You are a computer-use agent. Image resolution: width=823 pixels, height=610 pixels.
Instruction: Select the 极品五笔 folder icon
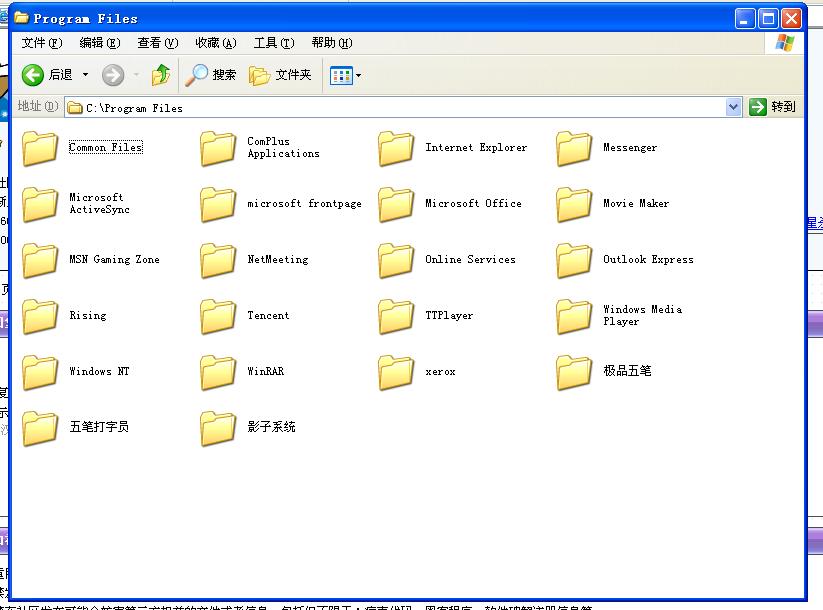pos(574,373)
